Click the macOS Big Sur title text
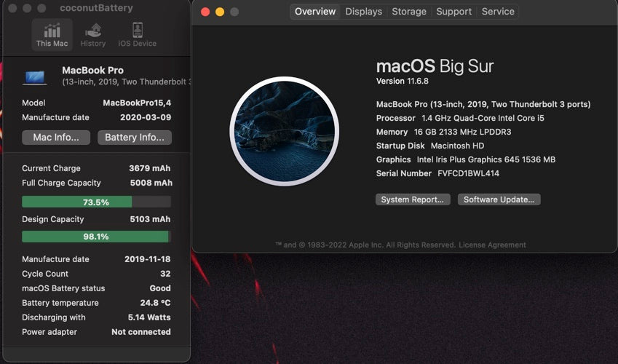 click(435, 66)
